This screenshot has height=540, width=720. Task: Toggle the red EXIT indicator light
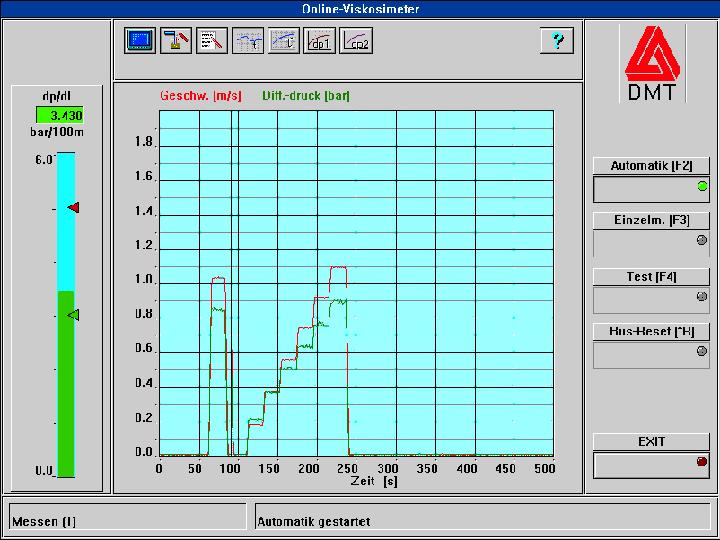point(702,462)
